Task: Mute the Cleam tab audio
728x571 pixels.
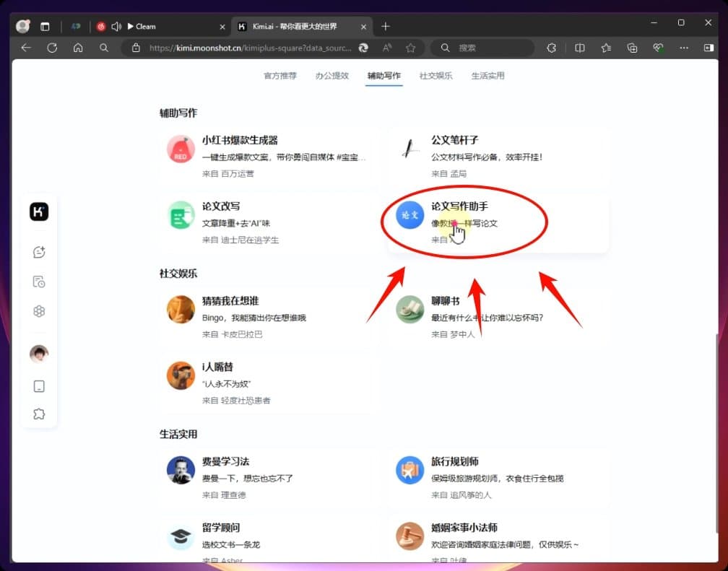Action: point(116,26)
